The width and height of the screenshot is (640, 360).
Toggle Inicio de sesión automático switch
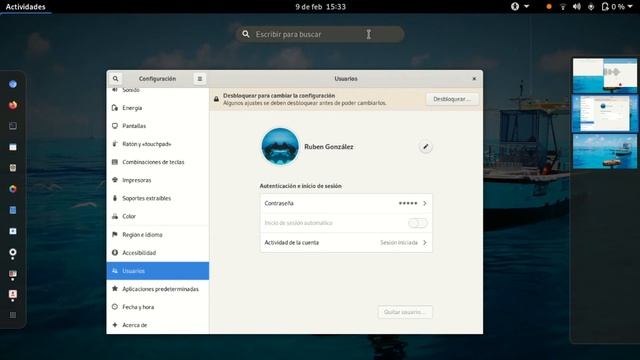pos(418,223)
